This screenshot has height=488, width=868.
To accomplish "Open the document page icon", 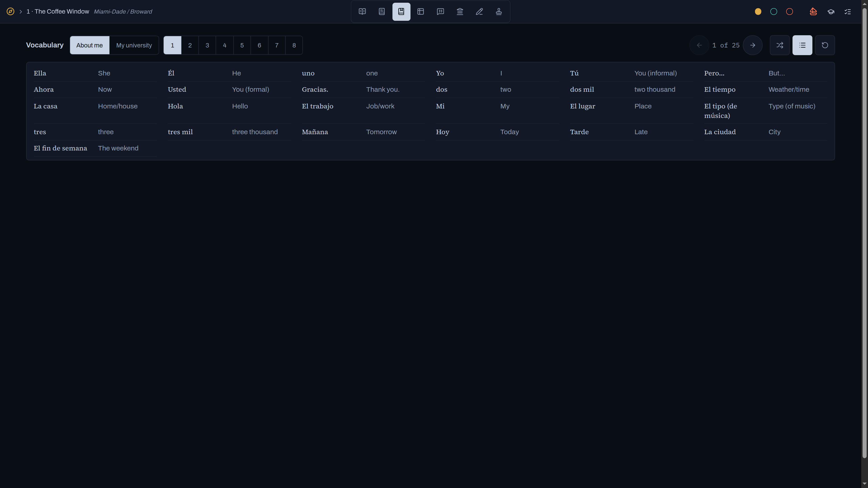I will (382, 12).
